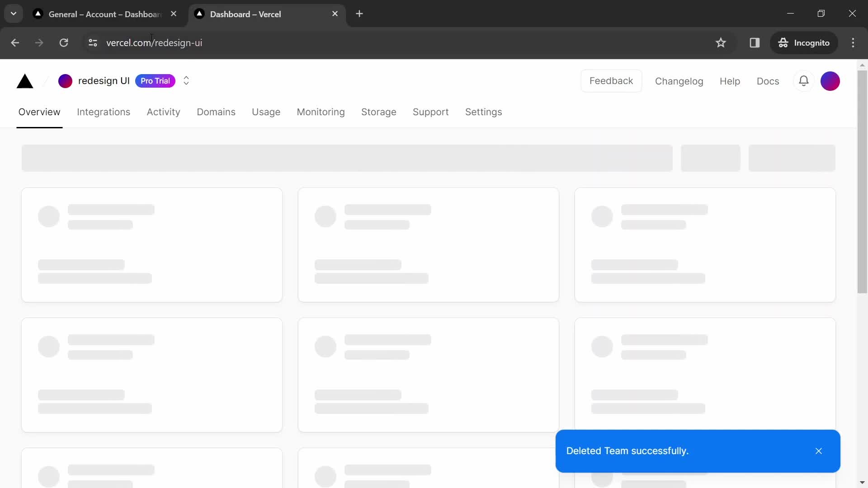Viewport: 868px width, 488px height.
Task: Select the Overview tab
Action: pyautogui.click(x=39, y=112)
